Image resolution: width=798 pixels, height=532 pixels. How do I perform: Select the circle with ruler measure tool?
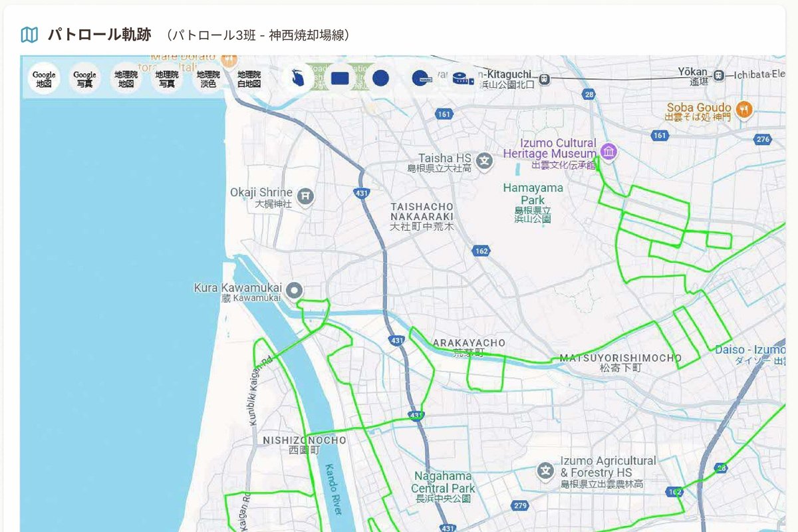pyautogui.click(x=420, y=78)
